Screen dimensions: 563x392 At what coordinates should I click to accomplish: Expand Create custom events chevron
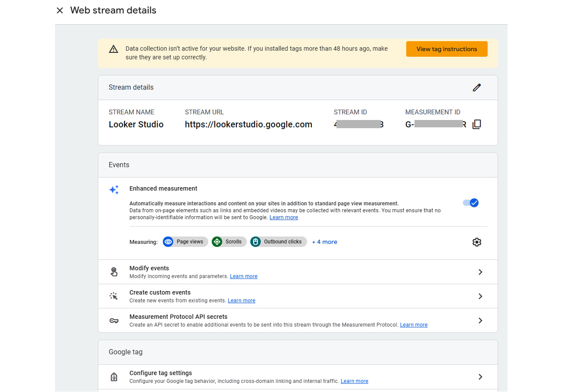480,296
